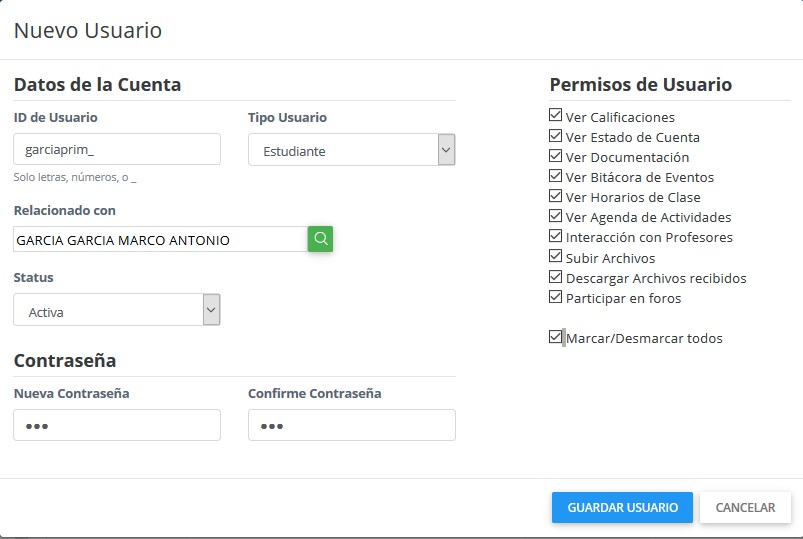Uncheck Ver Horarios de Clase
Screen dimensions: 803x539
[556, 196]
